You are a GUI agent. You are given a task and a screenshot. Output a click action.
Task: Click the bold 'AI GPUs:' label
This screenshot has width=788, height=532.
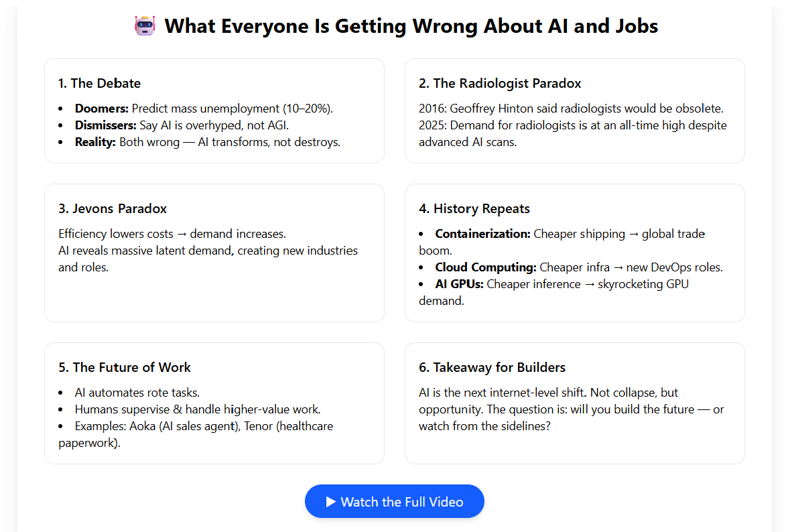[460, 284]
